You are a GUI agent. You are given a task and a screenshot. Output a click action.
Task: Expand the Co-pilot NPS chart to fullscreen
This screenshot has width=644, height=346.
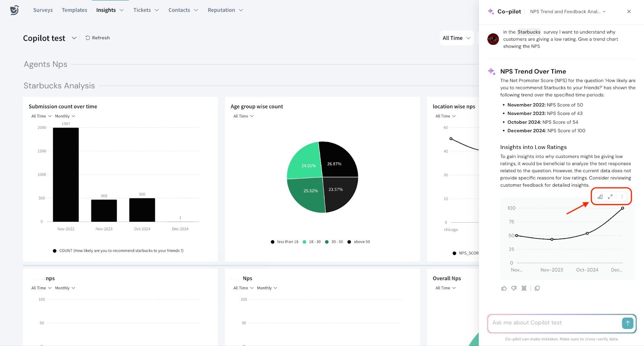(610, 197)
